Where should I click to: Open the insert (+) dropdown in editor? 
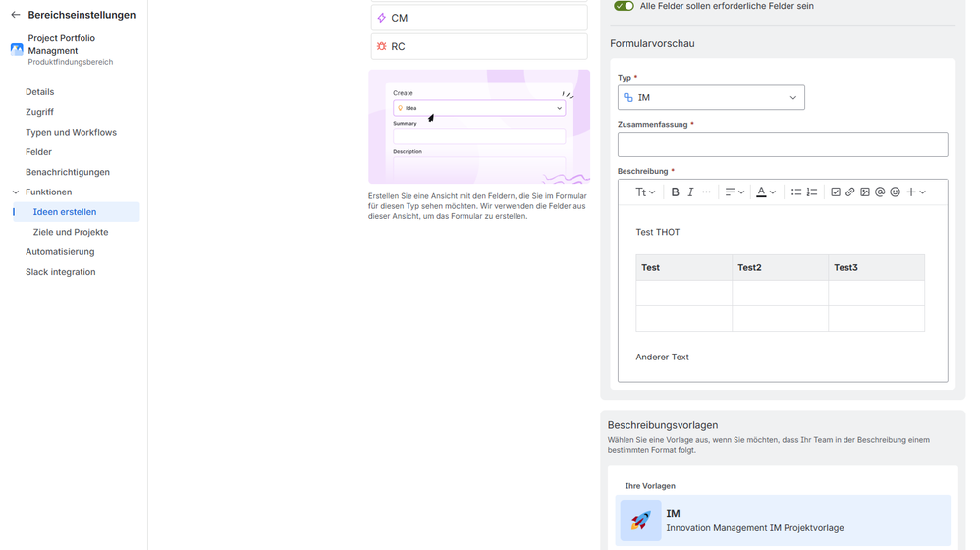915,192
